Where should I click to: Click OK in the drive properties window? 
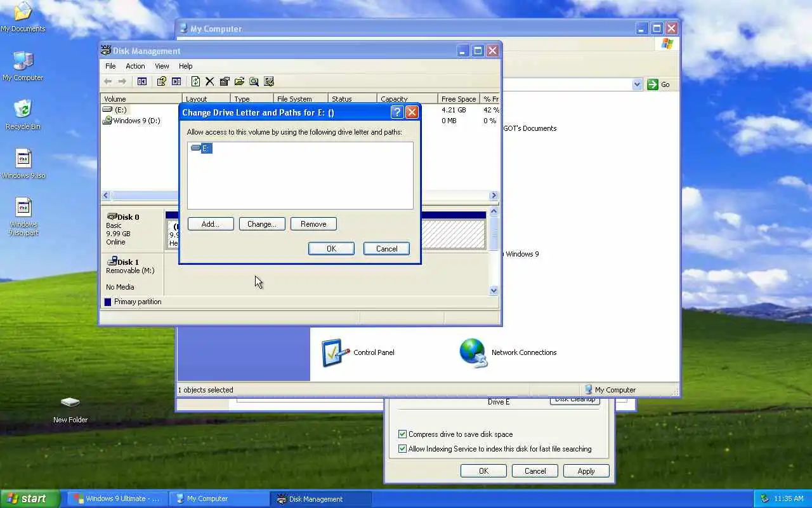pyautogui.click(x=483, y=471)
